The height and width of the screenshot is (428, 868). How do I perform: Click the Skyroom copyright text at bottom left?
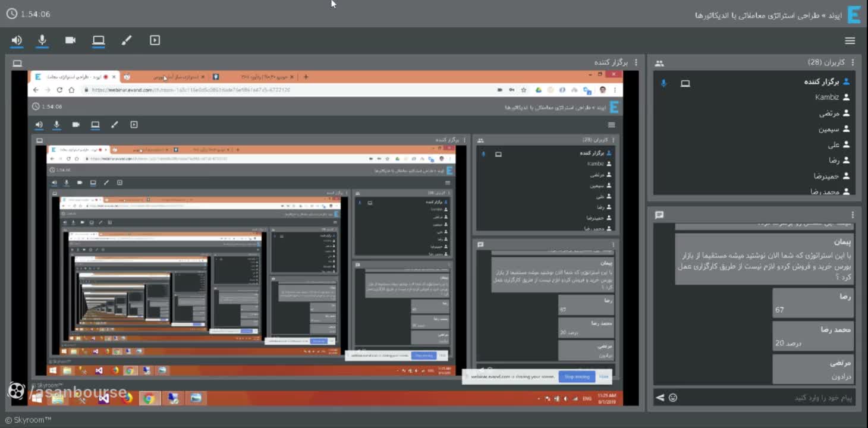click(28, 420)
